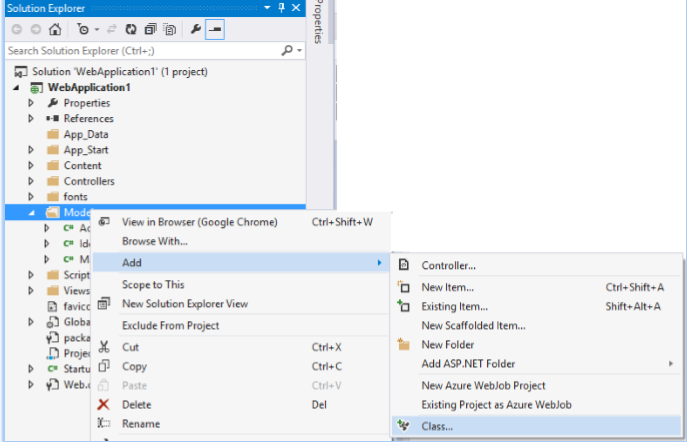Collapse the Models folder
The height and width of the screenshot is (442, 687).
point(32,213)
